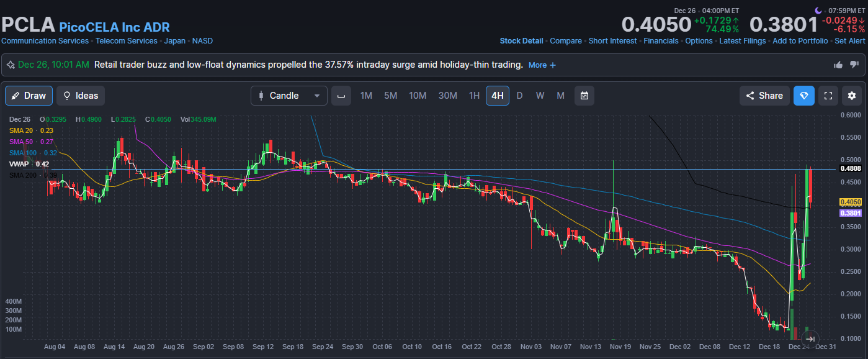Switch to the monthly M interval

(x=560, y=96)
